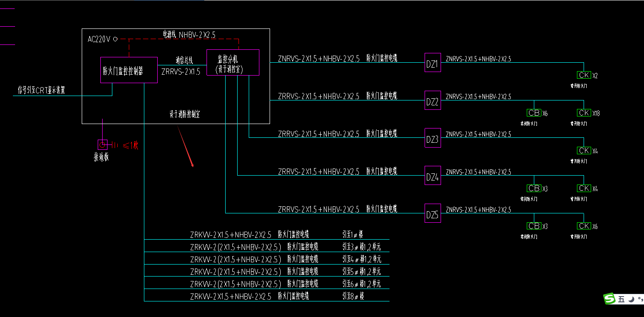
Task: Click the 引至5#楼1,2单元 destination text
Action: click(362, 272)
